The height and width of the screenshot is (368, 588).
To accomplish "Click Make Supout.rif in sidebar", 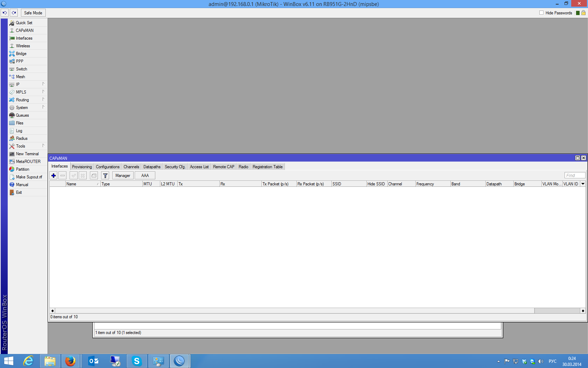I will coord(28,177).
